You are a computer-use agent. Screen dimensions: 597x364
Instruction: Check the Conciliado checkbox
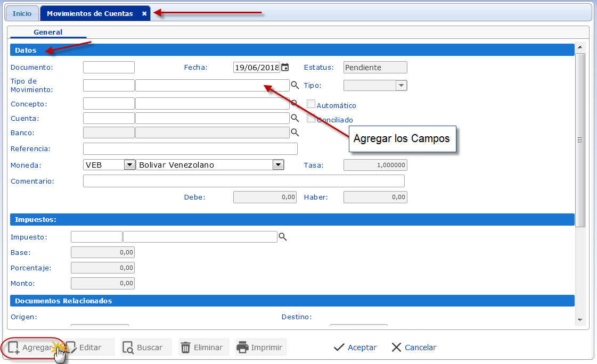311,119
